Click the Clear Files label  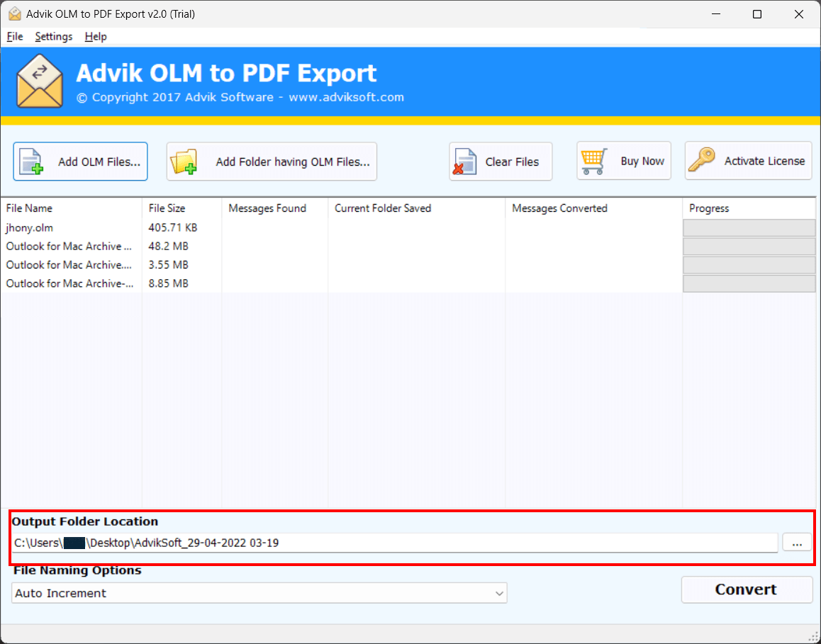[x=512, y=162]
